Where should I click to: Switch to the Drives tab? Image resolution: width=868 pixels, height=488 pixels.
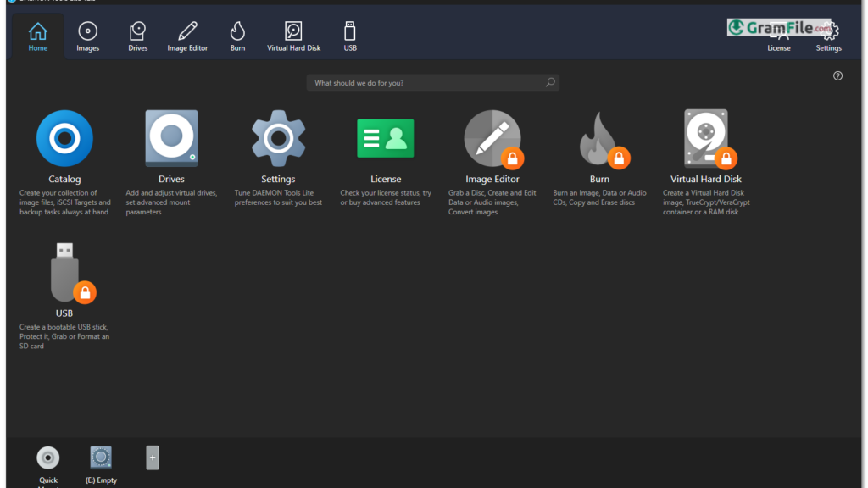point(138,36)
